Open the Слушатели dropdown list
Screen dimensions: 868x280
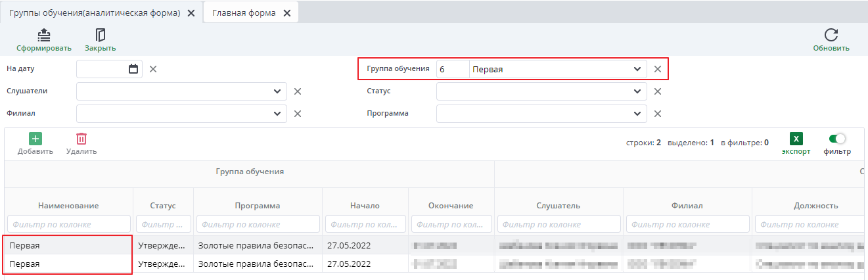(276, 91)
